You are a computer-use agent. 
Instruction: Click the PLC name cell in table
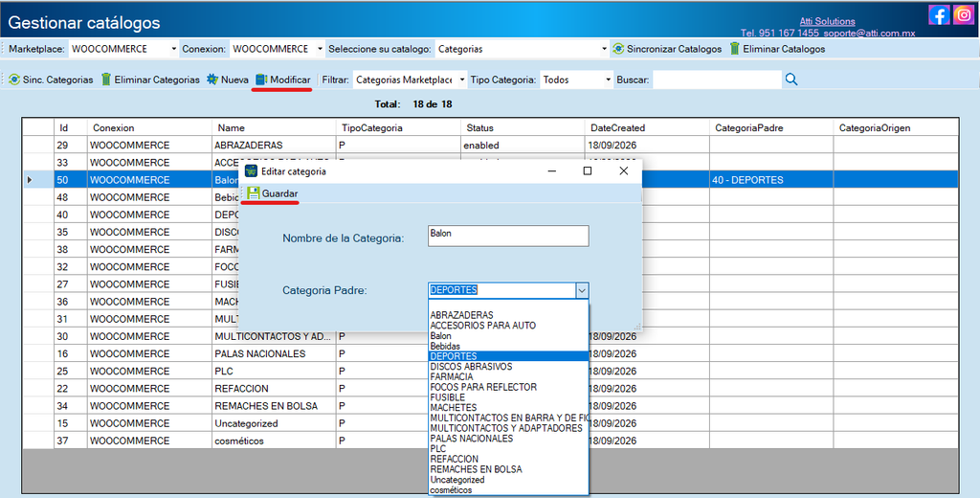tap(274, 371)
